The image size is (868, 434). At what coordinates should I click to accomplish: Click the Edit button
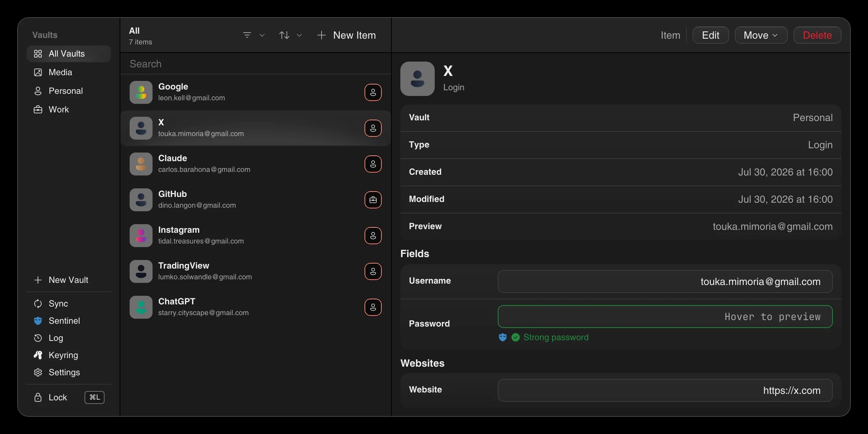click(710, 35)
